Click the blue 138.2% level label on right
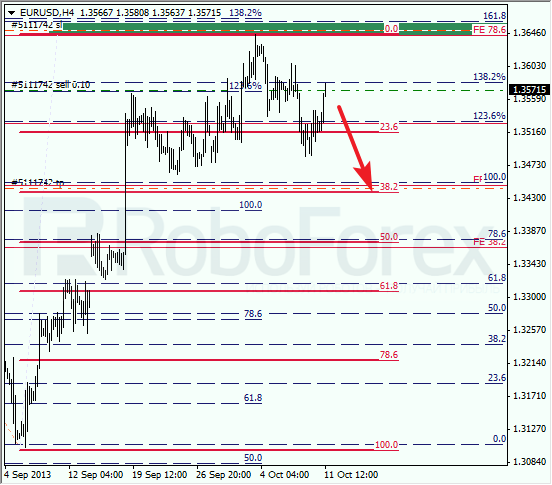Image resolution: width=552 pixels, height=485 pixels. tap(489, 77)
